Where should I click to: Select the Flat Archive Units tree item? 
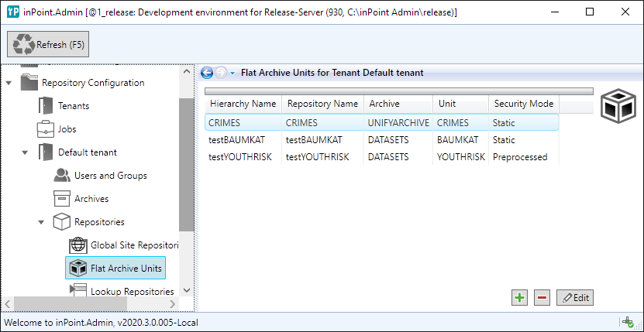point(115,268)
